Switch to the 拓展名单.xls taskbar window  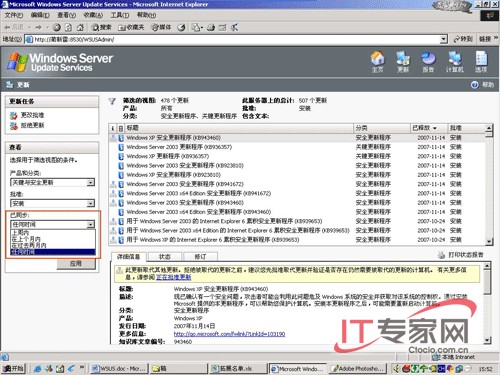click(239, 368)
